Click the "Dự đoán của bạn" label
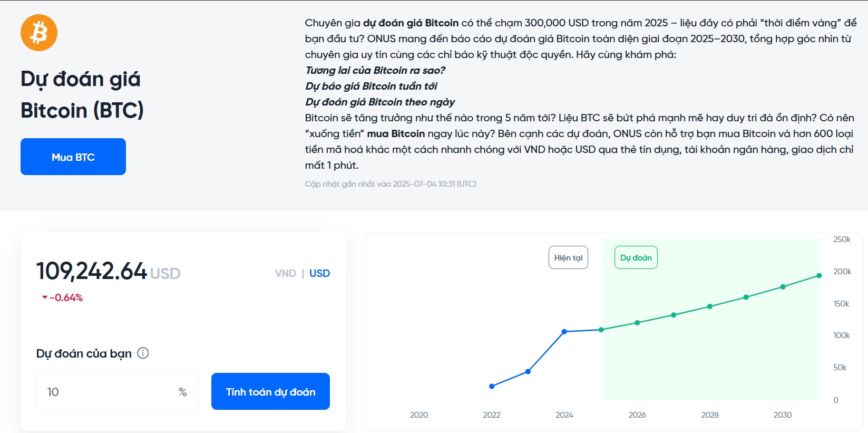The image size is (868, 433). [x=84, y=353]
